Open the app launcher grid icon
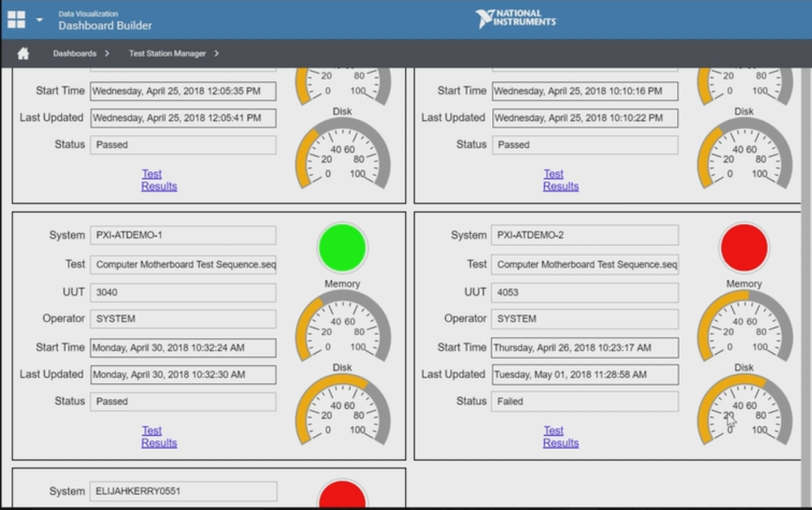 click(x=16, y=19)
